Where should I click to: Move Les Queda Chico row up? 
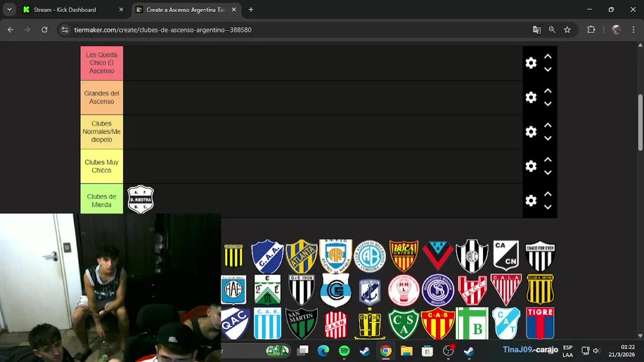click(x=548, y=57)
